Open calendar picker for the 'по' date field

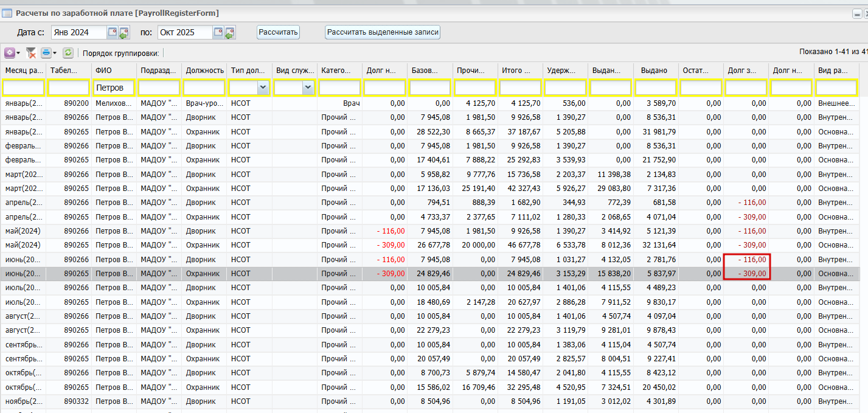[x=218, y=32]
